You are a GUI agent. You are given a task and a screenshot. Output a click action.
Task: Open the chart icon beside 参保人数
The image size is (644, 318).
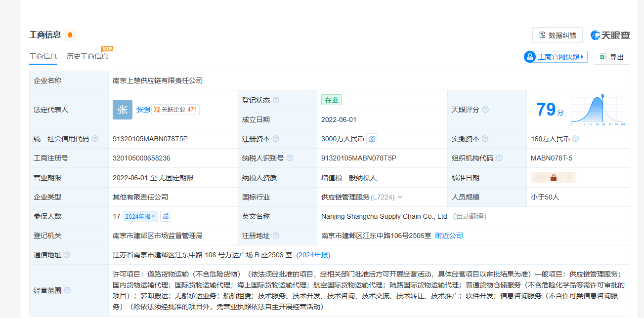tap(166, 216)
